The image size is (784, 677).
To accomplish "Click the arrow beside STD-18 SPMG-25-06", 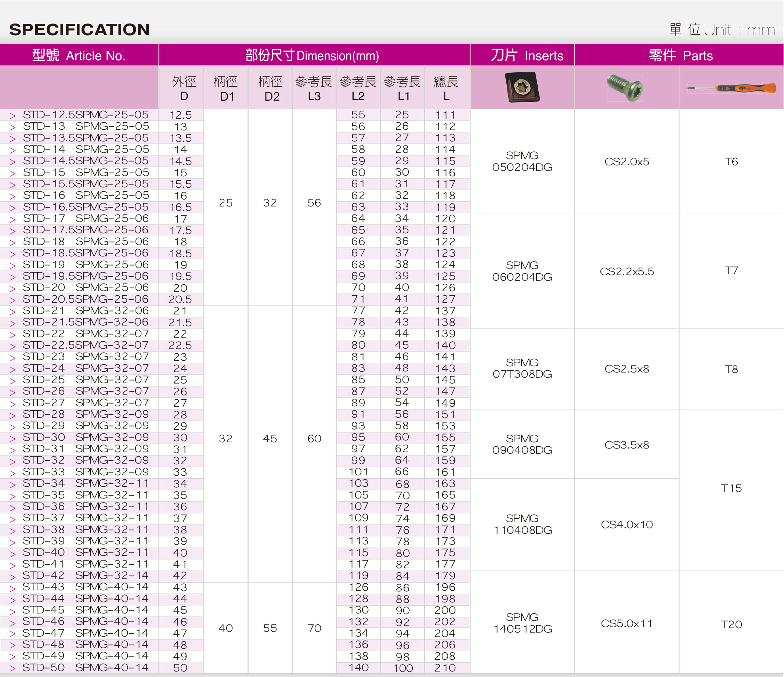I will point(12,242).
